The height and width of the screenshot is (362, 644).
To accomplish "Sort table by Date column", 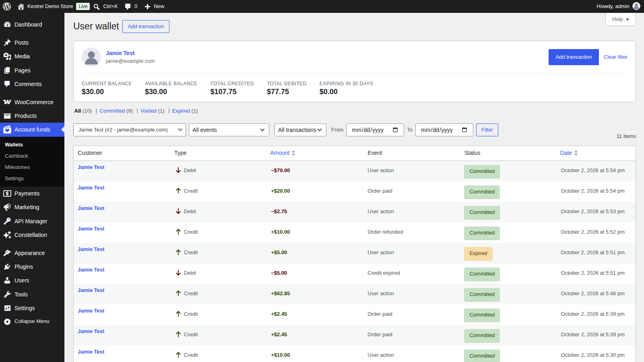I will [569, 153].
